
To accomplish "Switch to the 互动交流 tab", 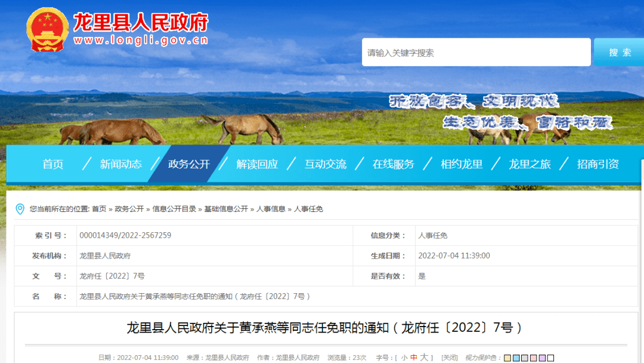I will [325, 164].
